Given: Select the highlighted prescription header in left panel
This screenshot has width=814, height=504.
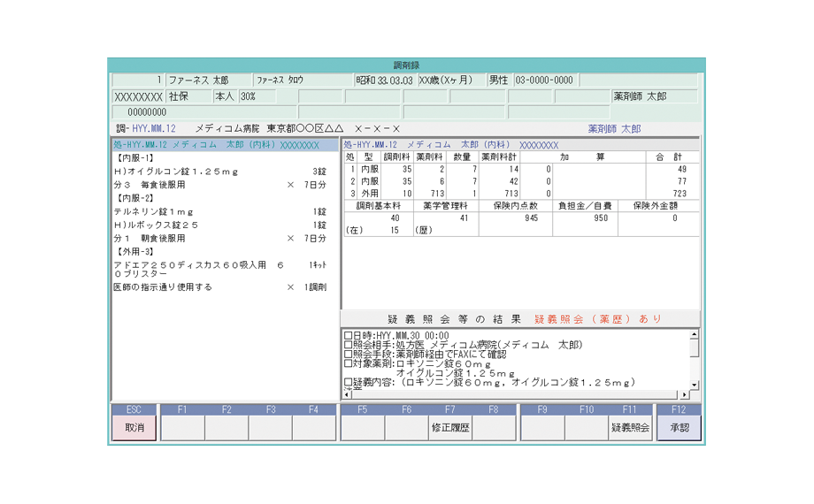Looking at the screenshot, I should pyautogui.click(x=225, y=145).
